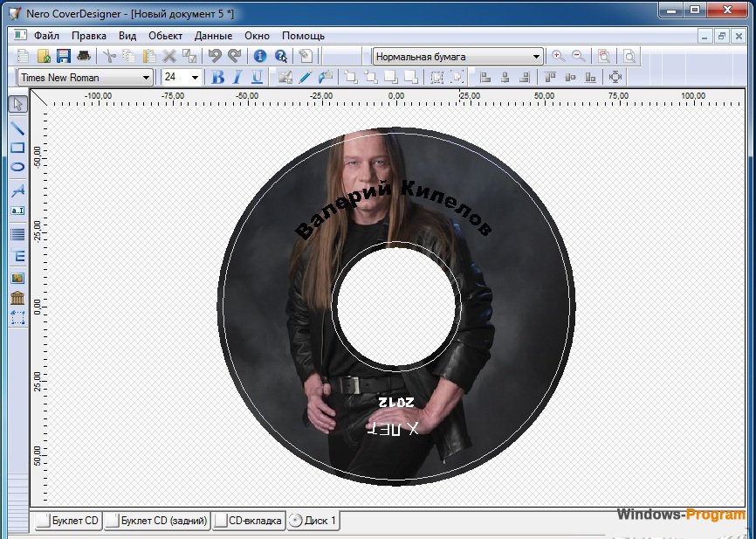Click the Paste clipboard icon
The image size is (756, 539).
pos(149,56)
